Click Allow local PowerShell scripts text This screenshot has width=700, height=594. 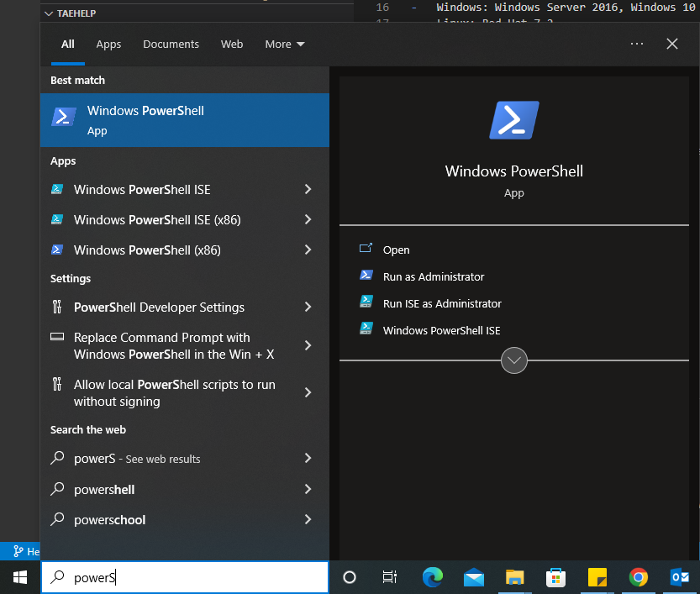pos(175,392)
